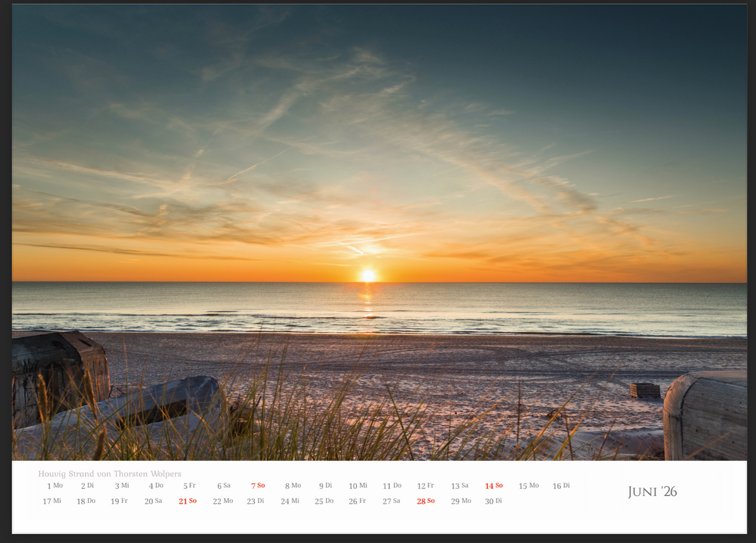
Task: Select Sunday '28 So' in the calendar
Action: (x=425, y=501)
